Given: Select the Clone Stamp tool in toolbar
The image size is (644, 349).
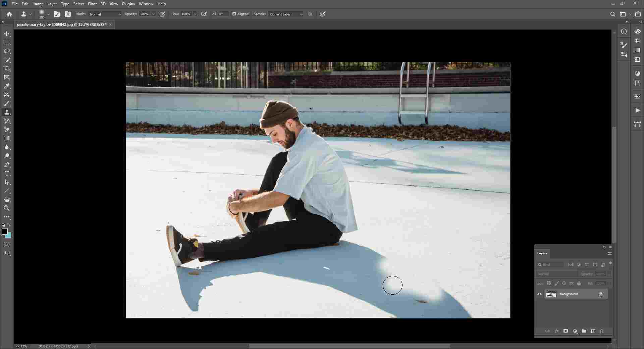Looking at the screenshot, I should coord(7,112).
